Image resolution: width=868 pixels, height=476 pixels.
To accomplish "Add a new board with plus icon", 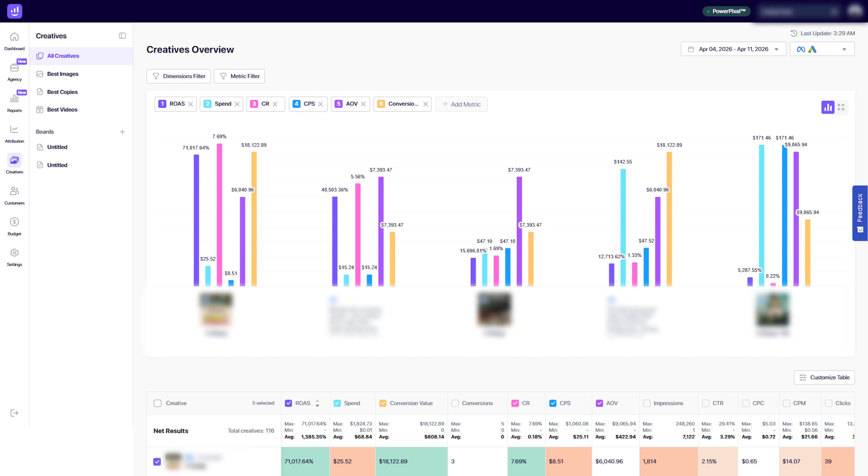I will click(x=122, y=132).
